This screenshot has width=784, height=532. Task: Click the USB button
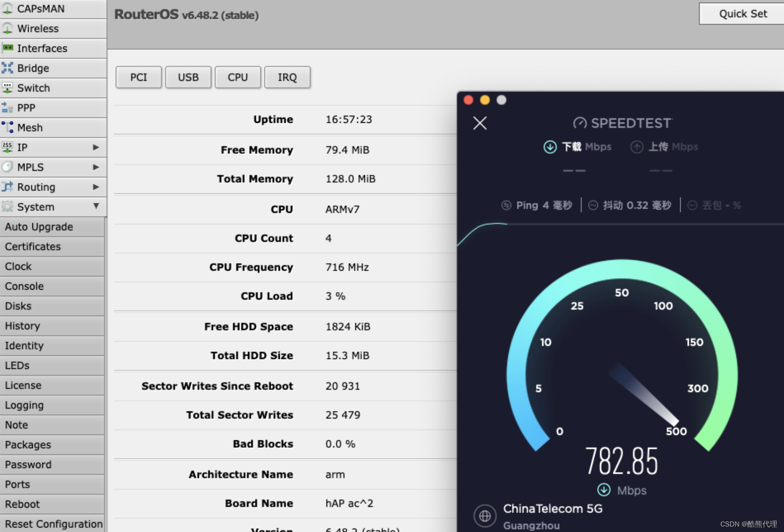[x=188, y=77]
